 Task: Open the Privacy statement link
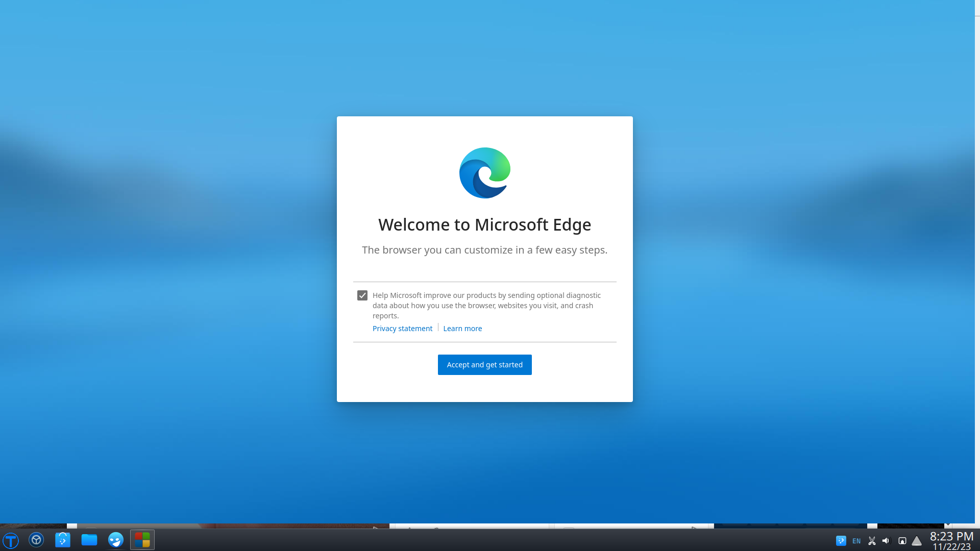tap(402, 329)
